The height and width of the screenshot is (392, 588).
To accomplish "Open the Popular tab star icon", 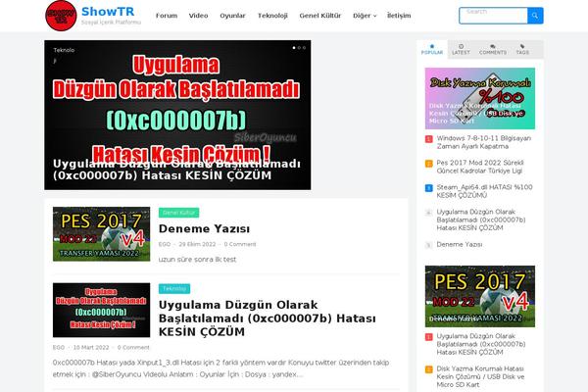I will pyautogui.click(x=432, y=46).
